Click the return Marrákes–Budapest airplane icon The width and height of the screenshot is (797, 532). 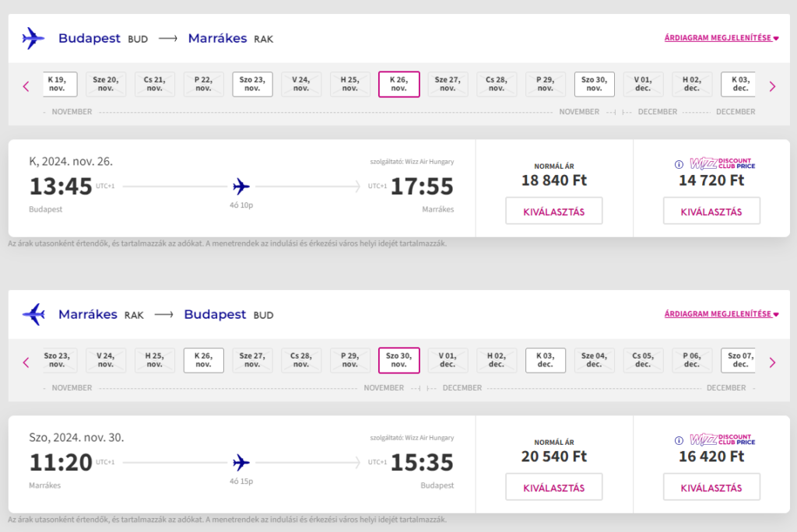coord(33,314)
